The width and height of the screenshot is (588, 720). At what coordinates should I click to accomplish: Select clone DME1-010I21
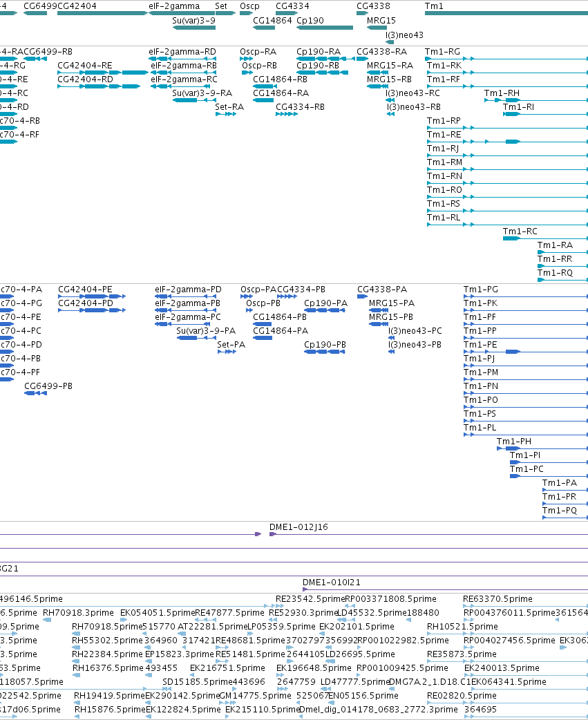coord(332,582)
